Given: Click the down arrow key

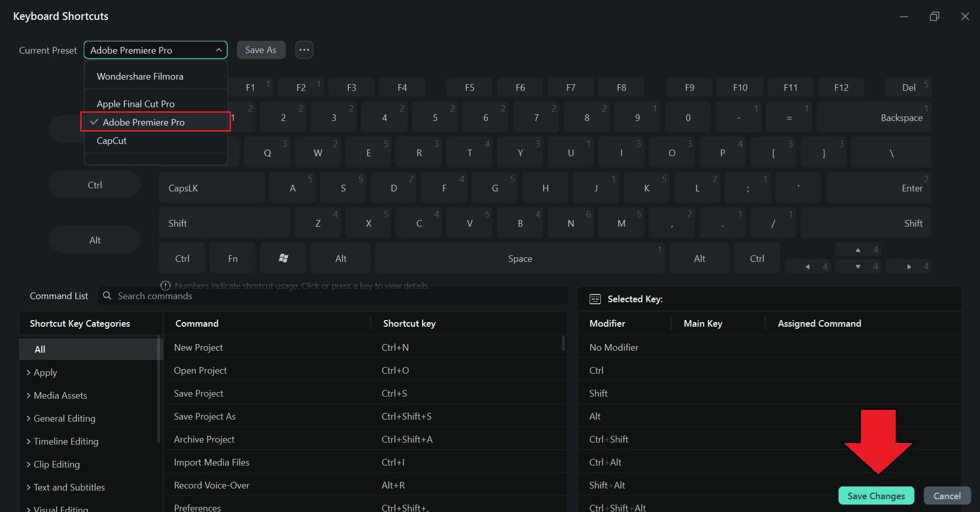Looking at the screenshot, I should [858, 266].
